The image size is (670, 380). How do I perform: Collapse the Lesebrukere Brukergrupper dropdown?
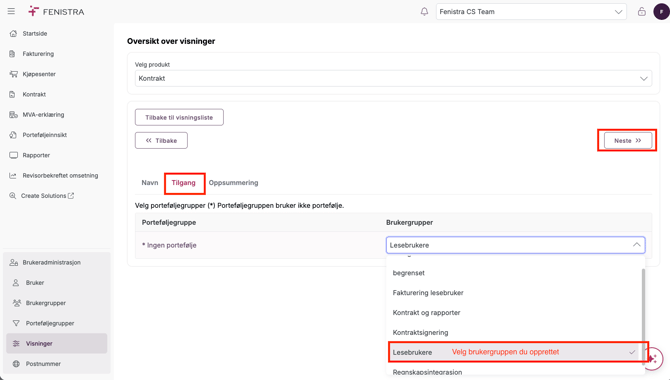tap(515, 245)
